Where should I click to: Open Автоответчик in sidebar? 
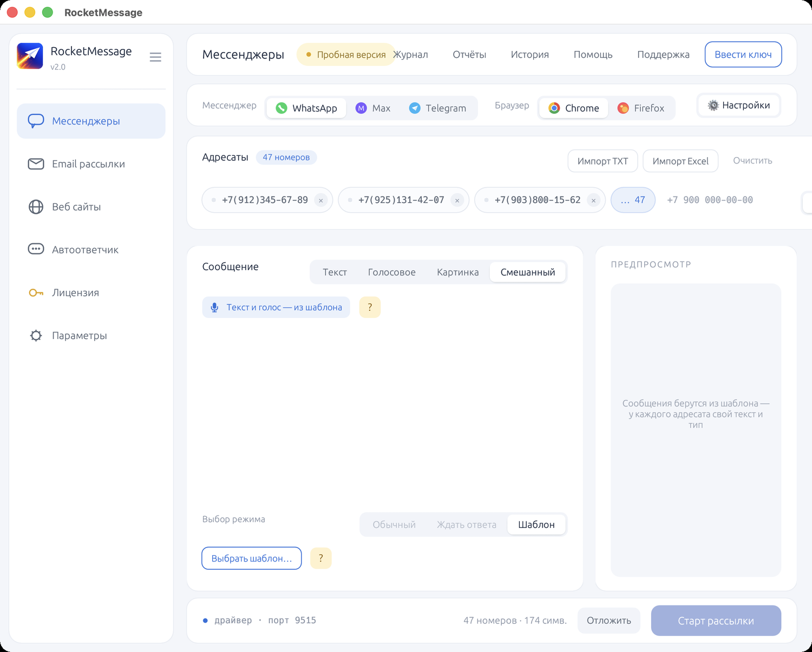[x=91, y=250]
